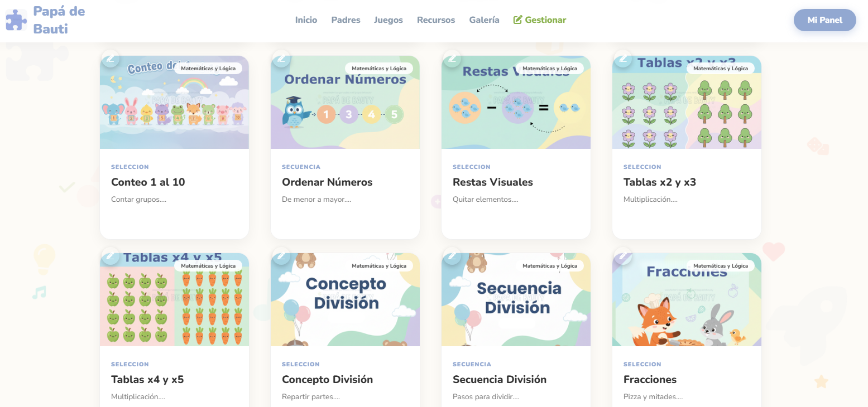
Task: Select the SELECCION label above Concepto División title
Action: pos(301,364)
